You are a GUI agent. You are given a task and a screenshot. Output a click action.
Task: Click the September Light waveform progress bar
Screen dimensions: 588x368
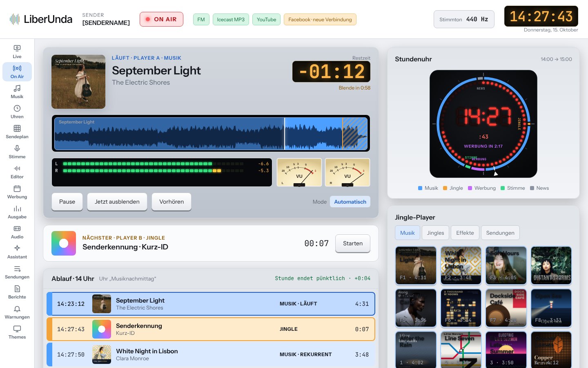[211, 133]
